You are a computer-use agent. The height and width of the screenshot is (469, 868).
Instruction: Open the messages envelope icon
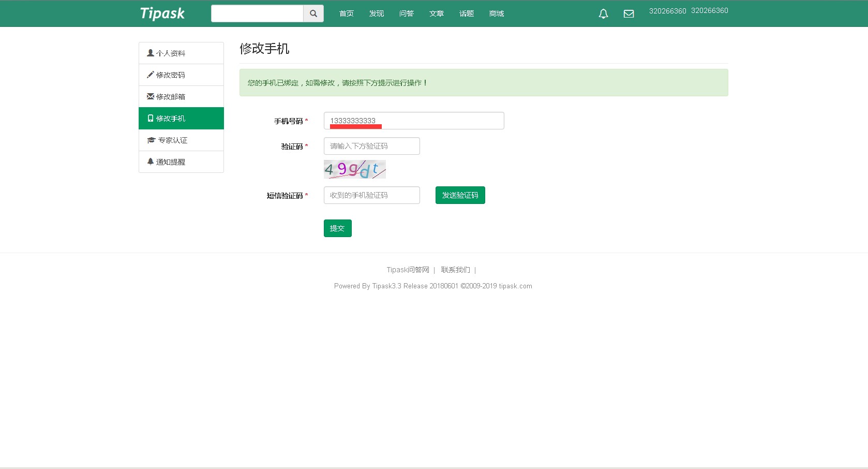628,14
